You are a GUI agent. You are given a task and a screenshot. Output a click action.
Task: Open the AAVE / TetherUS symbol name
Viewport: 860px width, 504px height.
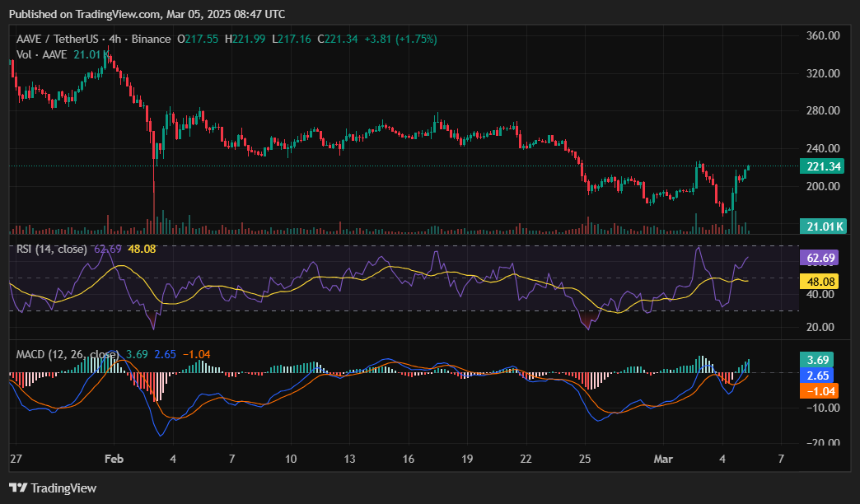coord(57,38)
